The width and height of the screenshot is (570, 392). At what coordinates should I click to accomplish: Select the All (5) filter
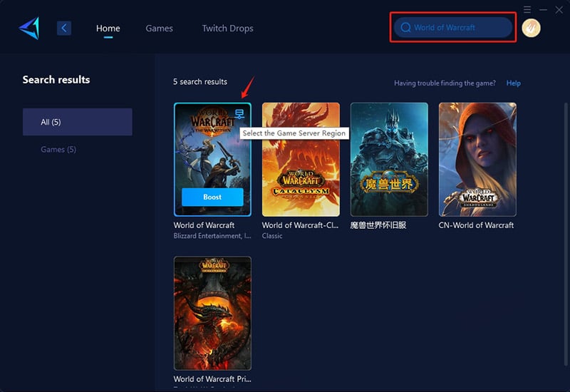[78, 122]
